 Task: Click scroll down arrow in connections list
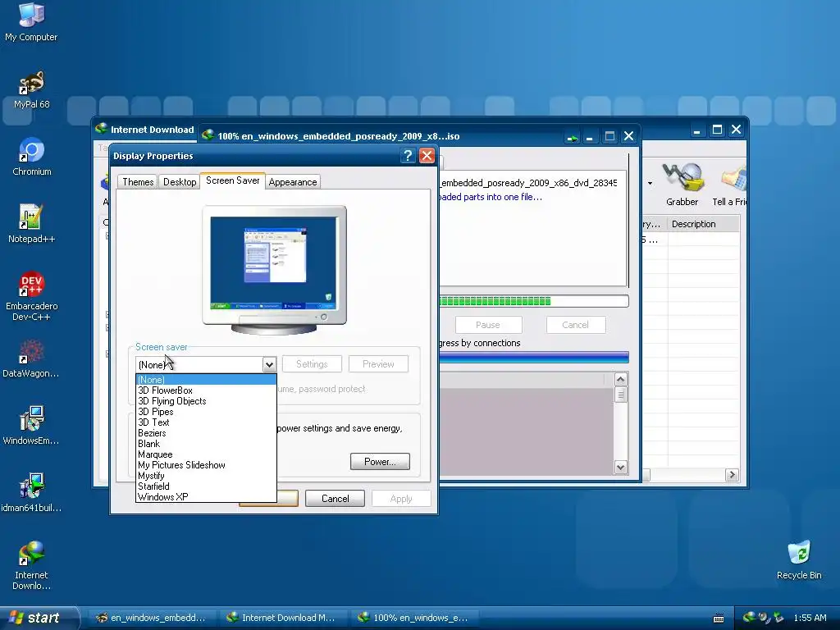tap(620, 467)
